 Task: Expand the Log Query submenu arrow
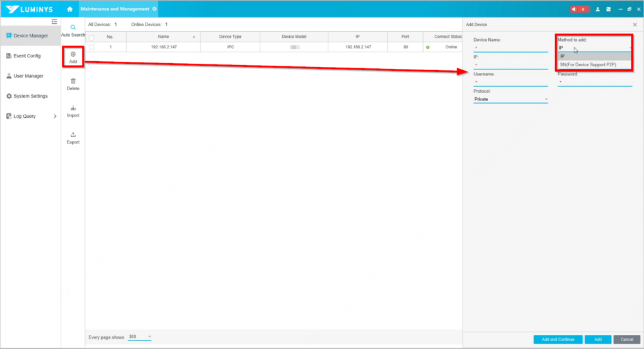[55, 117]
